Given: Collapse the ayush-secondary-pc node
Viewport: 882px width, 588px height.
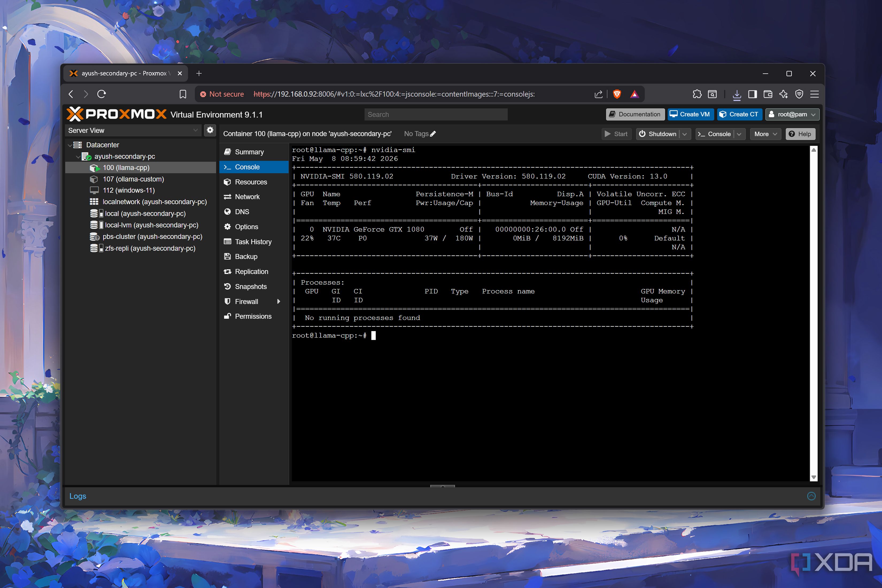Looking at the screenshot, I should coord(78,157).
